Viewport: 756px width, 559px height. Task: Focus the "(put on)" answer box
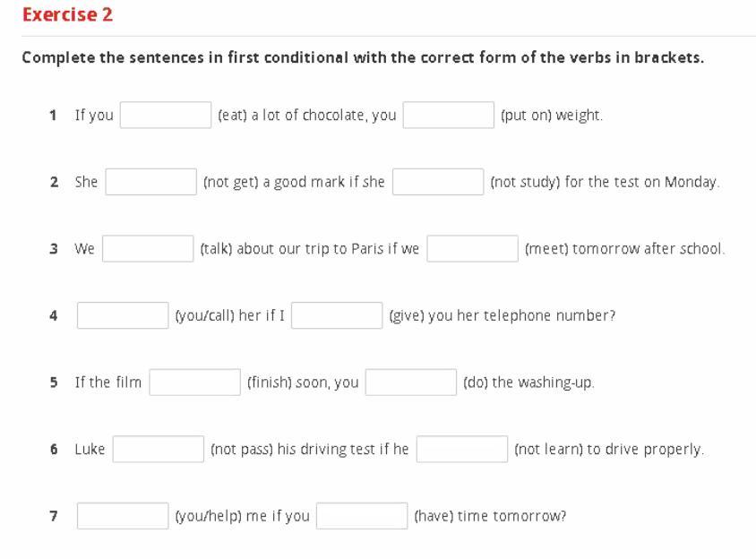(448, 116)
